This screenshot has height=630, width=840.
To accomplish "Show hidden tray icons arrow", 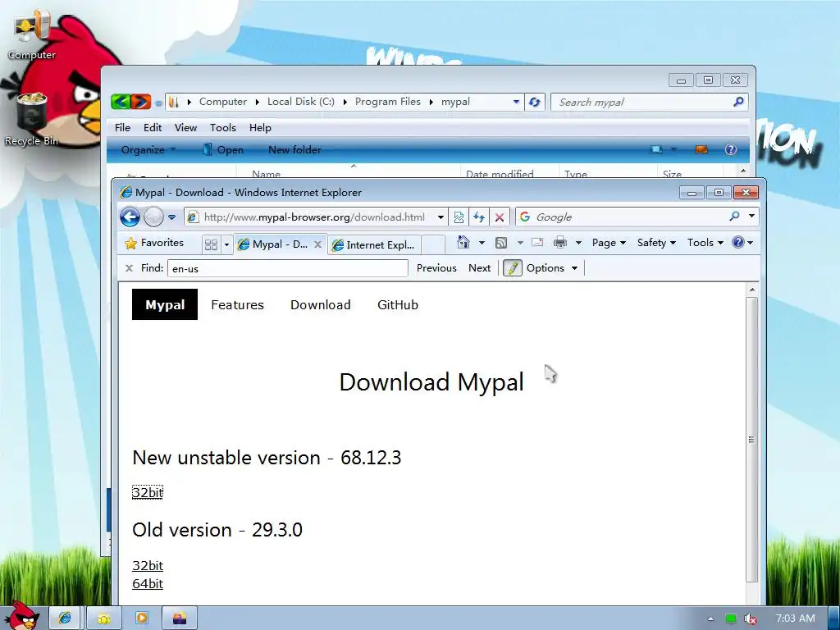I will [x=710, y=619].
